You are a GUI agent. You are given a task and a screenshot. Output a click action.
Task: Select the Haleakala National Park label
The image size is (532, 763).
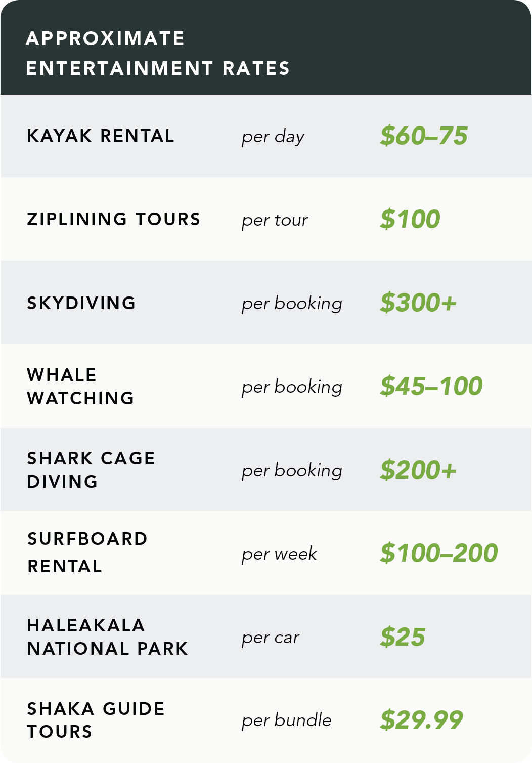tap(107, 637)
